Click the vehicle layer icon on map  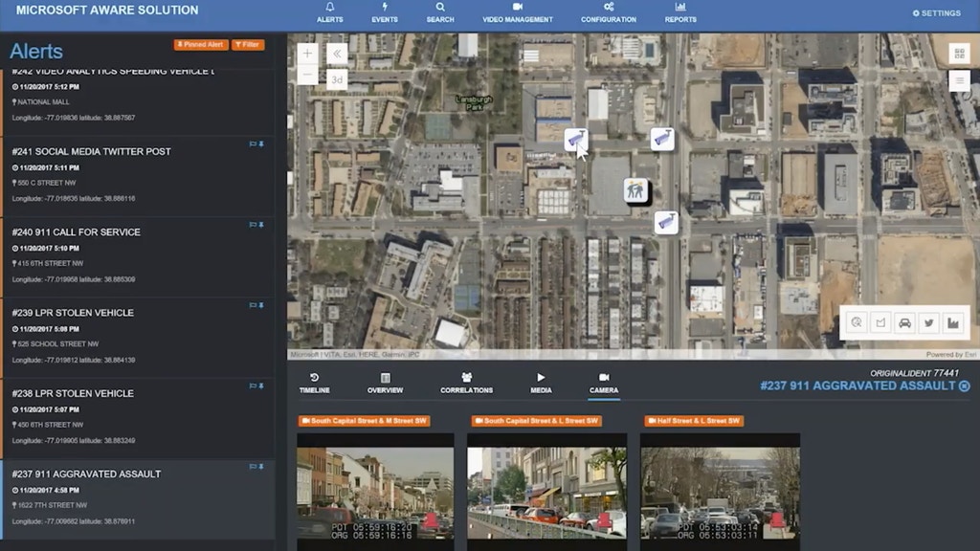(904, 323)
